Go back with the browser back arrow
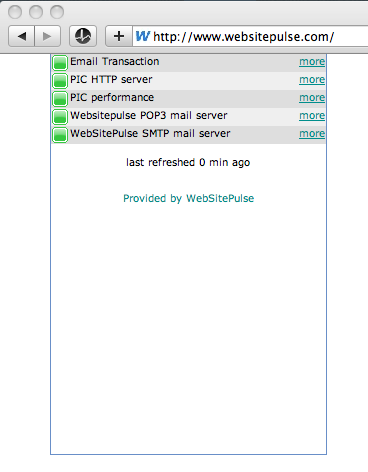 point(21,36)
